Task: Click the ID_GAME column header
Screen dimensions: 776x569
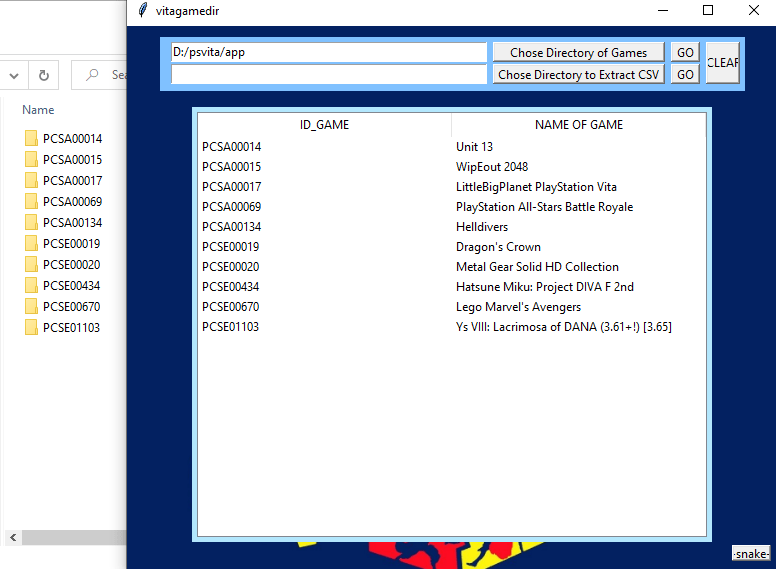Action: coord(324,125)
